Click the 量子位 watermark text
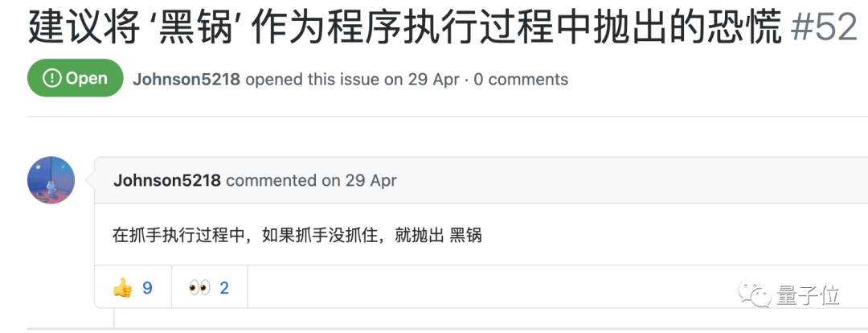868x333 pixels. point(808,295)
